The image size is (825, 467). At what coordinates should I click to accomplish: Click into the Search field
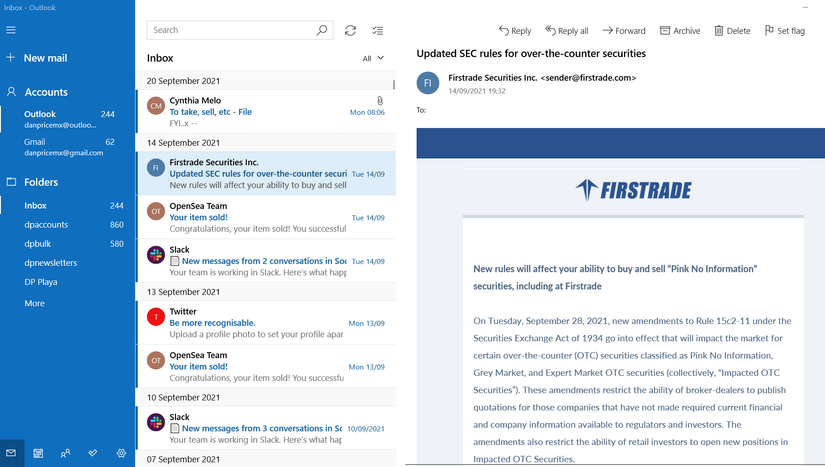click(232, 30)
